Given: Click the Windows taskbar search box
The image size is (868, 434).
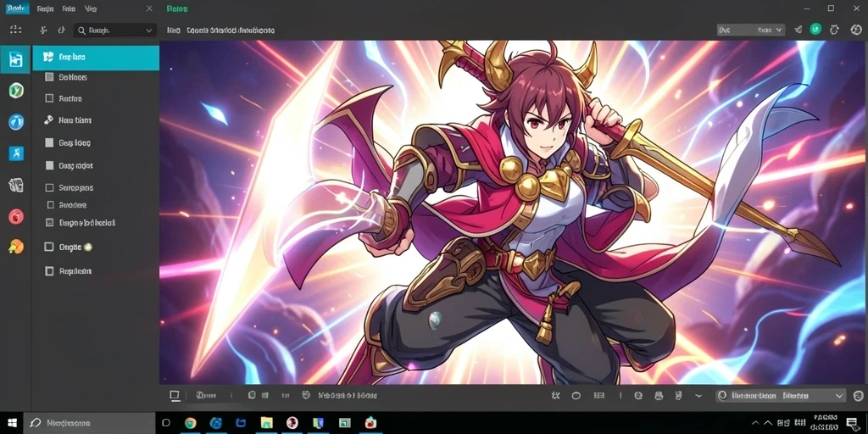Looking at the screenshot, I should (88, 423).
